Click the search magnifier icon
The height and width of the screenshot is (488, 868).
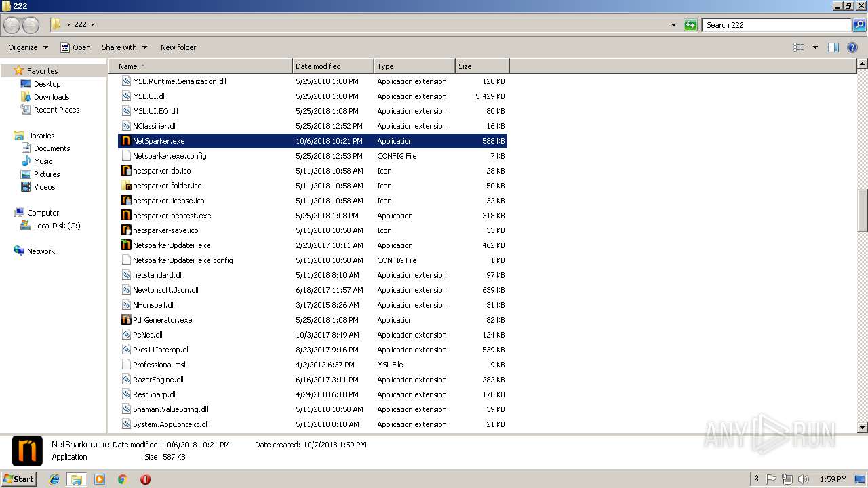[x=859, y=25]
